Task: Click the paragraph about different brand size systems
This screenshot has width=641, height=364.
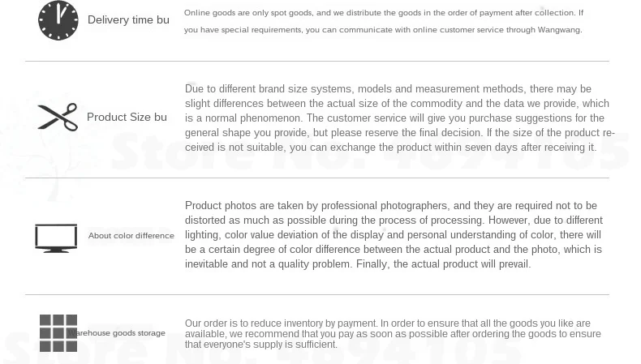Action: tap(399, 118)
